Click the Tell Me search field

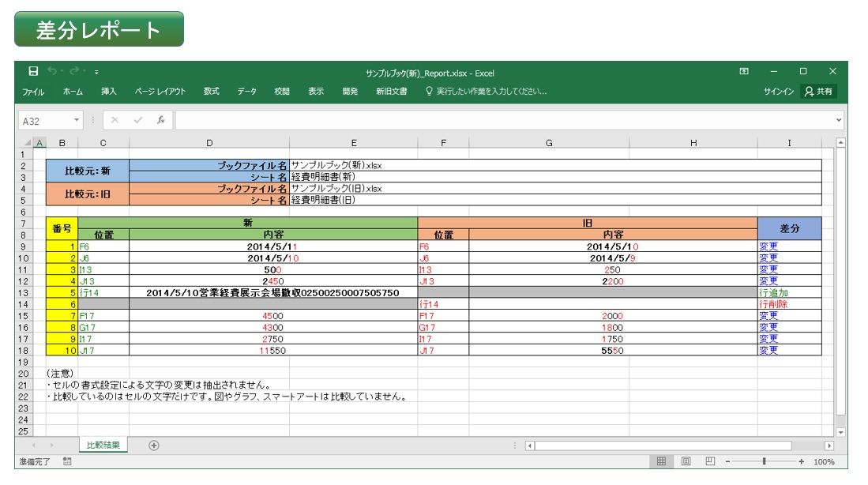click(491, 92)
